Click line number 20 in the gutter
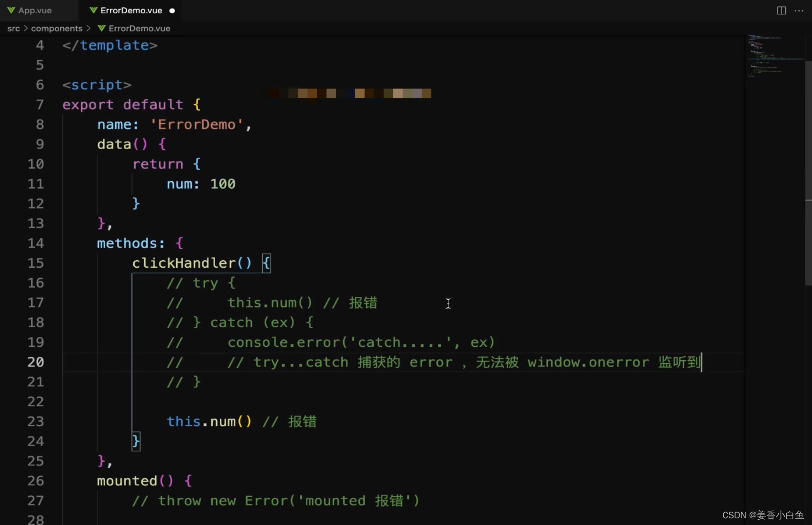The height and width of the screenshot is (525, 812). pos(36,362)
